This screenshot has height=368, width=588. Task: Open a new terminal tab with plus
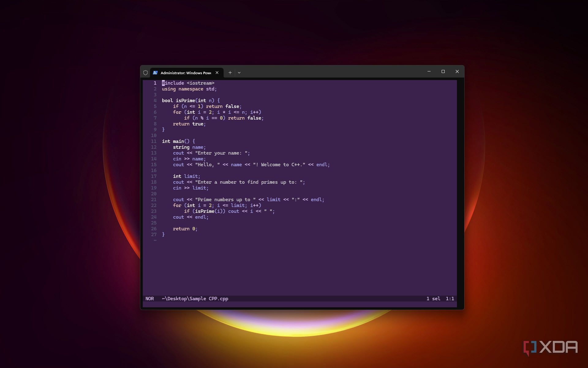tap(230, 73)
